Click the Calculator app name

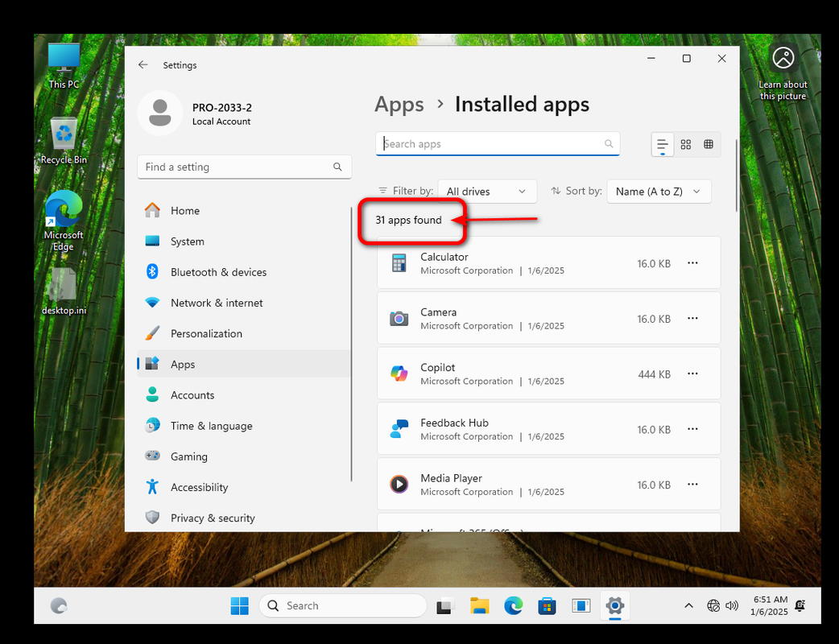tap(444, 257)
